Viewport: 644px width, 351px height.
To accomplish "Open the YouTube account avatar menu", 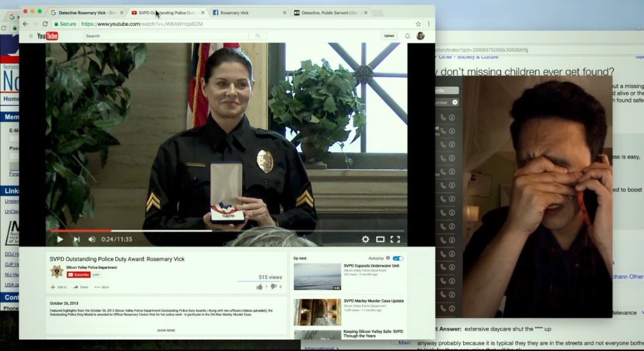I will pyautogui.click(x=420, y=36).
